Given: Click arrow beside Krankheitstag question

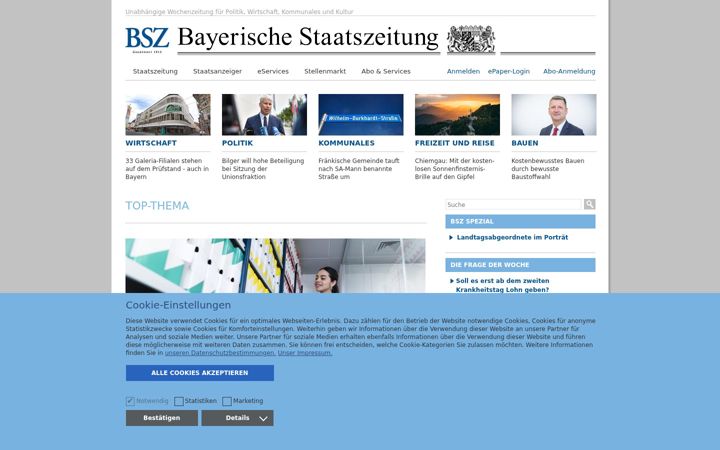Looking at the screenshot, I should click(452, 281).
